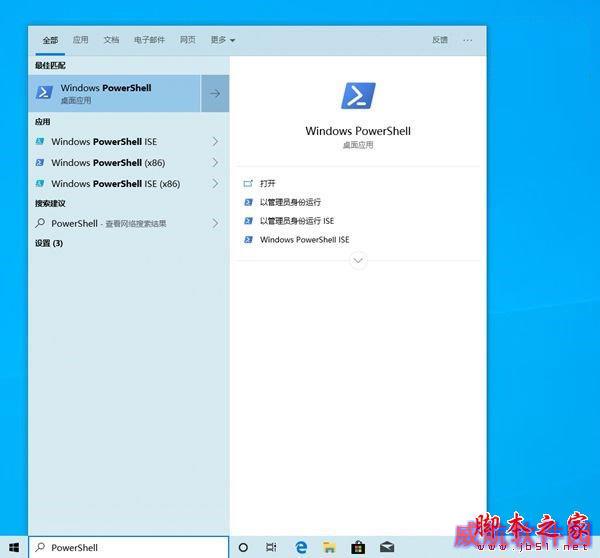Click 打开 to open PowerShell
The width and height of the screenshot is (600, 558).
click(267, 183)
